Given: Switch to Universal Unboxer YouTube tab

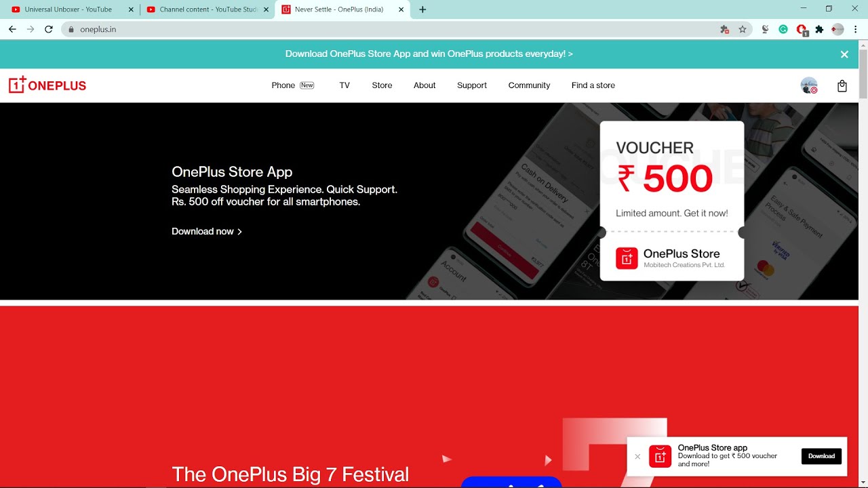Looking at the screenshot, I should [x=68, y=9].
